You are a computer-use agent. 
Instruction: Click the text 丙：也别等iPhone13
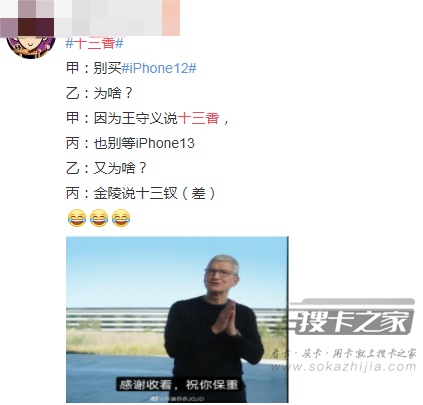pos(130,143)
